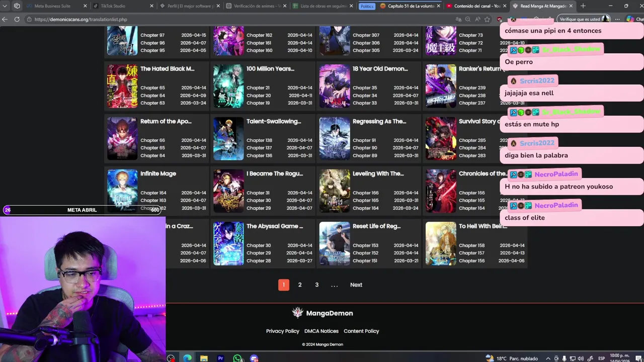The image size is (644, 362).
Task: Open Return of the Apo... title
Action: click(x=166, y=121)
